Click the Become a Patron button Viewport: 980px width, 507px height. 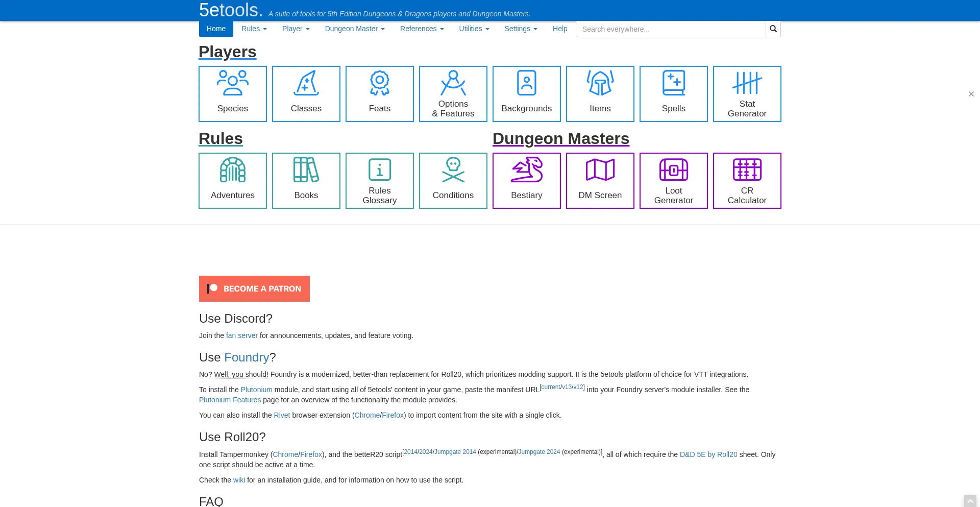coord(254,288)
